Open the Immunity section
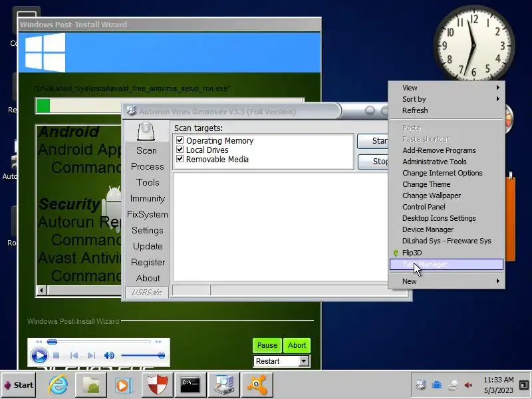The image size is (532, 399). [x=147, y=198]
